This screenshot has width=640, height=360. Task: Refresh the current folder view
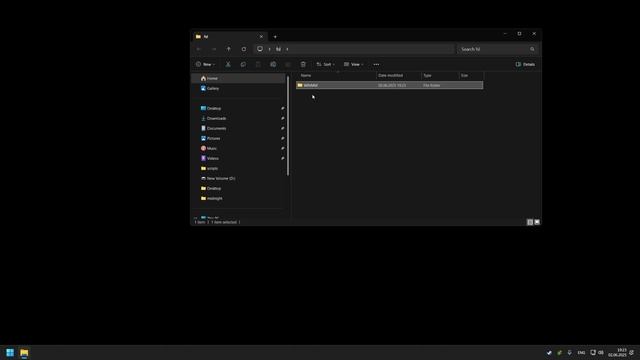point(244,49)
